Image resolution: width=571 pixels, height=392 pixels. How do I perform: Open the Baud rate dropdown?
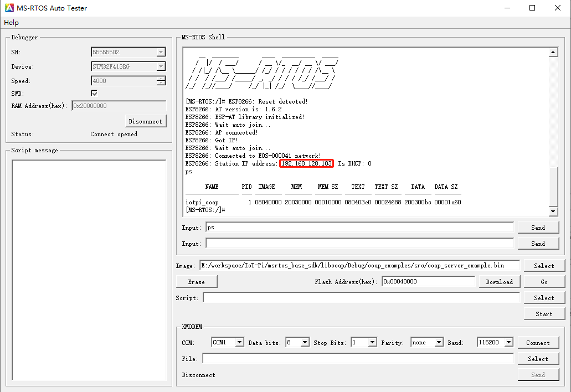[508, 343]
